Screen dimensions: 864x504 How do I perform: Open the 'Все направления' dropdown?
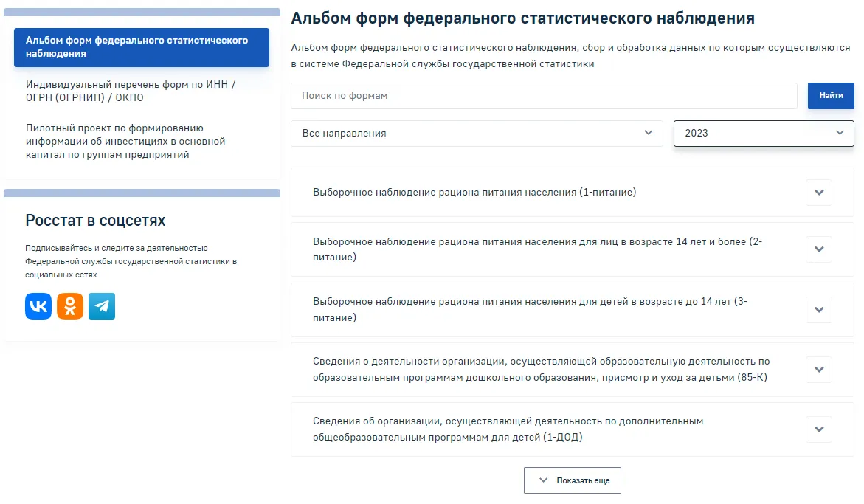point(477,134)
